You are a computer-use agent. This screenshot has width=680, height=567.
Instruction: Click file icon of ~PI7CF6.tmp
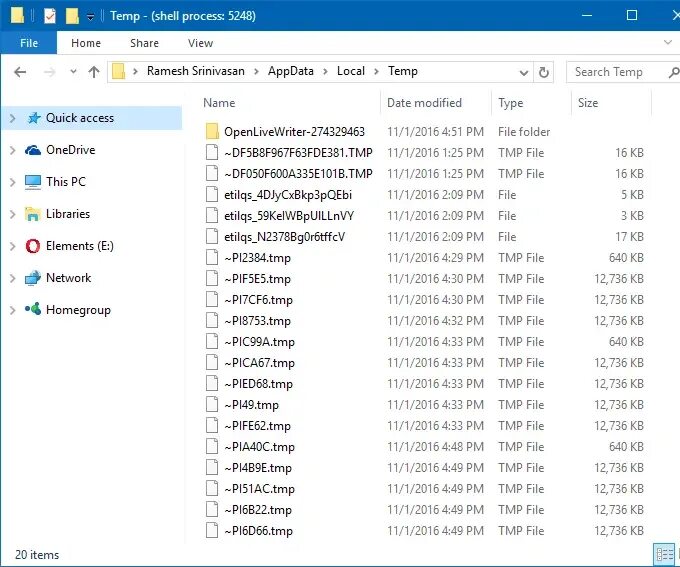point(212,300)
